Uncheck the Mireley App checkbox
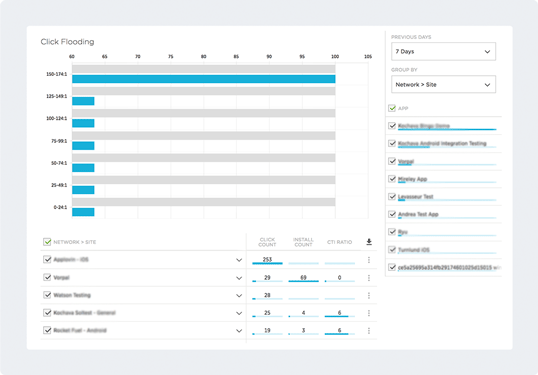Screen dimensions: 538x375 [392, 179]
